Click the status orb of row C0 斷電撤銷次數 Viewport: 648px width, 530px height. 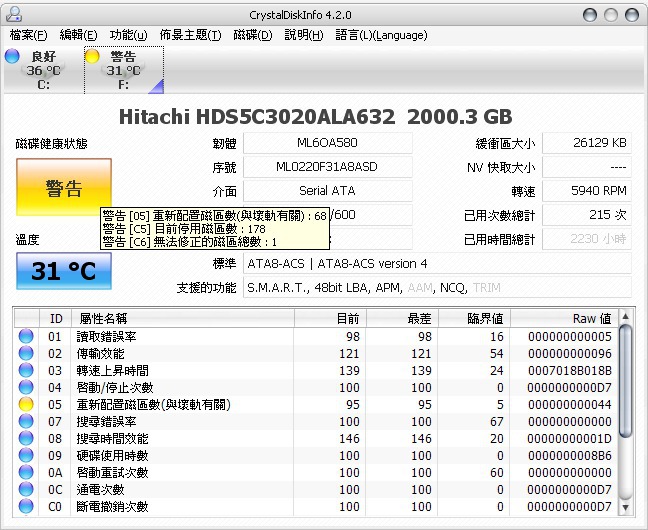point(26,506)
